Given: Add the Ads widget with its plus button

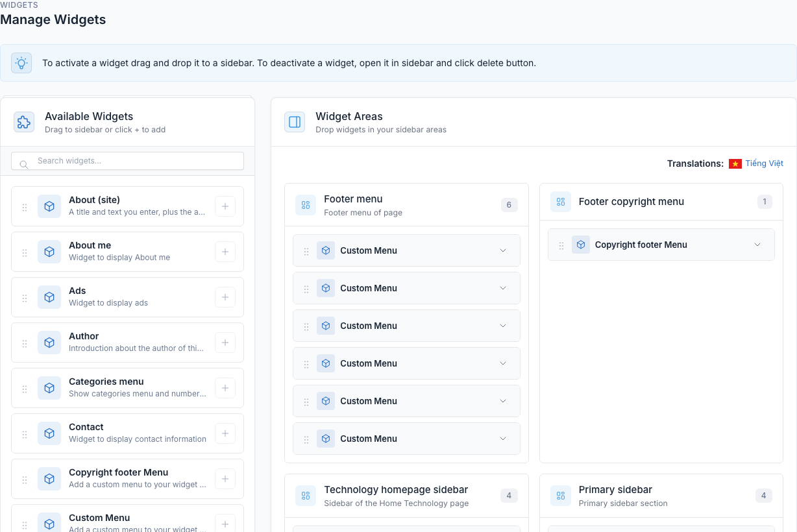Looking at the screenshot, I should click(x=225, y=297).
